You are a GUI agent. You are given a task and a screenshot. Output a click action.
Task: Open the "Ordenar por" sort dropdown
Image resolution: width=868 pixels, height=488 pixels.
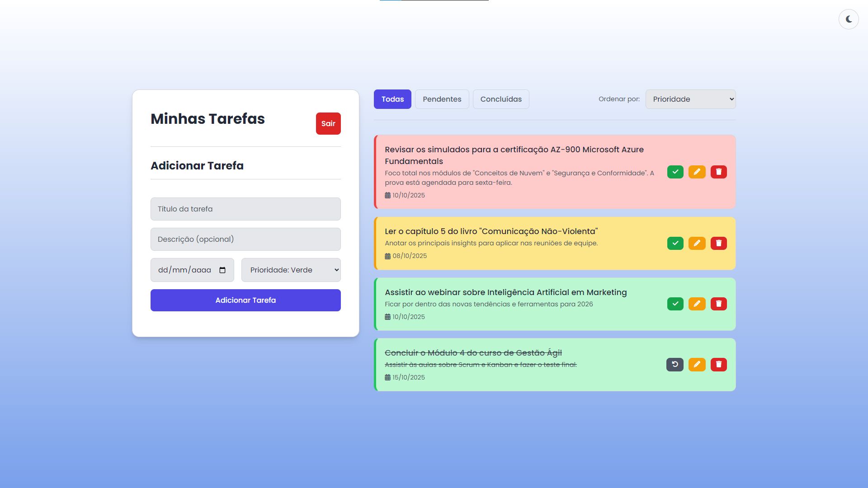(690, 99)
